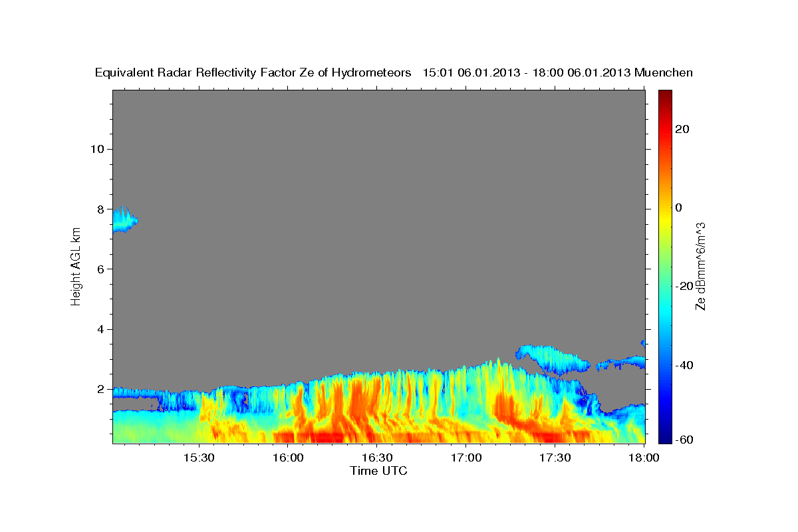Click the 16:30 time tick label
This screenshot has height=532, width=798.
[x=376, y=458]
